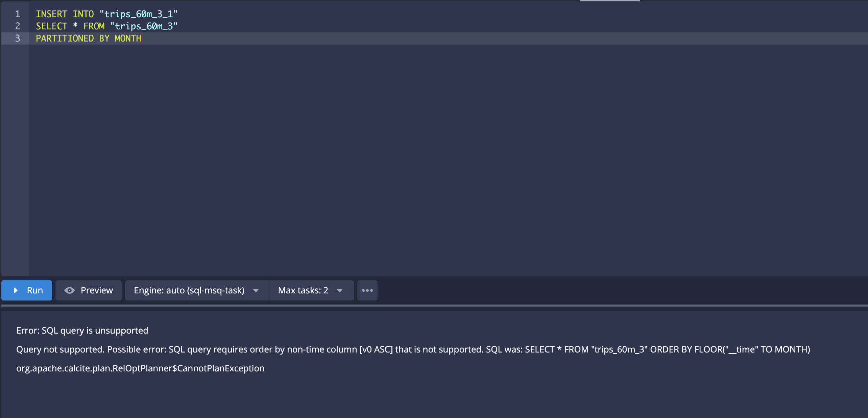Click the eye icon for Preview

tap(69, 290)
